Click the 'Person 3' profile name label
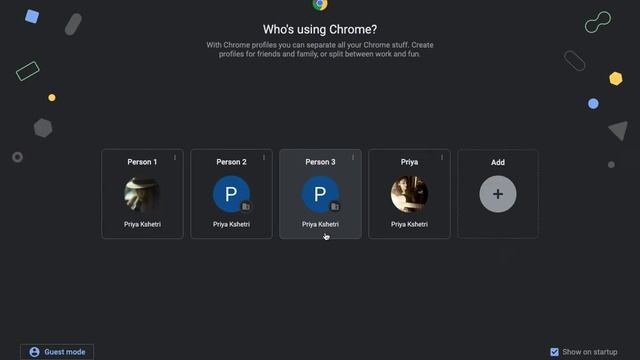The width and height of the screenshot is (640, 360). [x=320, y=162]
